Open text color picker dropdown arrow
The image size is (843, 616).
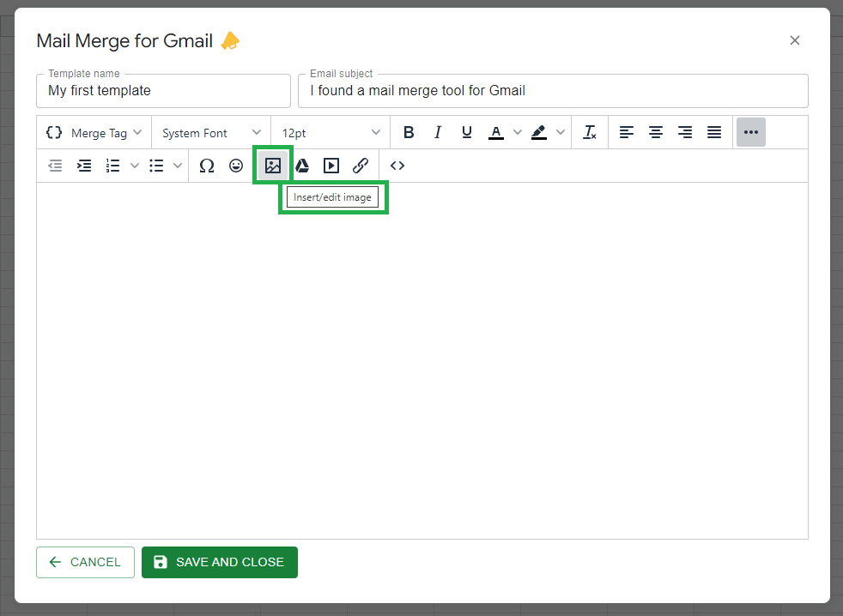click(x=517, y=132)
